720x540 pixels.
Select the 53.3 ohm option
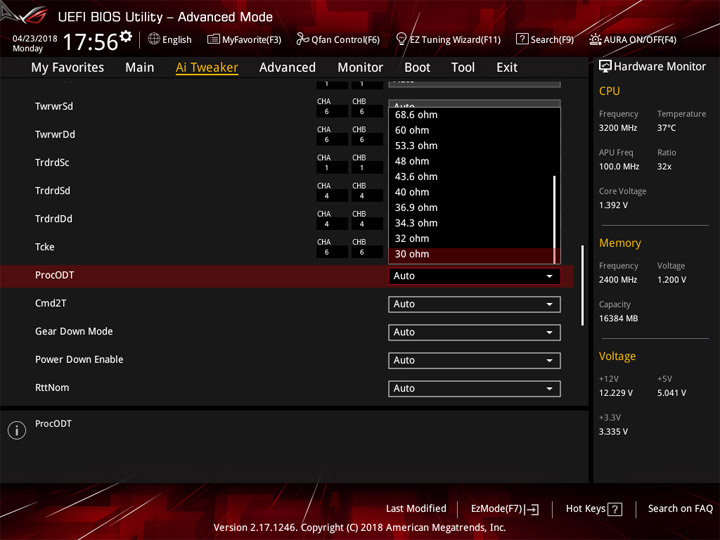pos(471,146)
